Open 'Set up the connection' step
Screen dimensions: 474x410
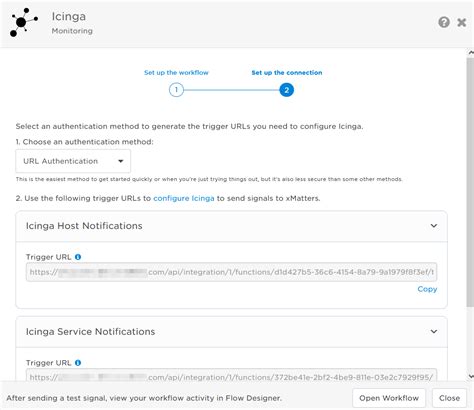point(287,72)
